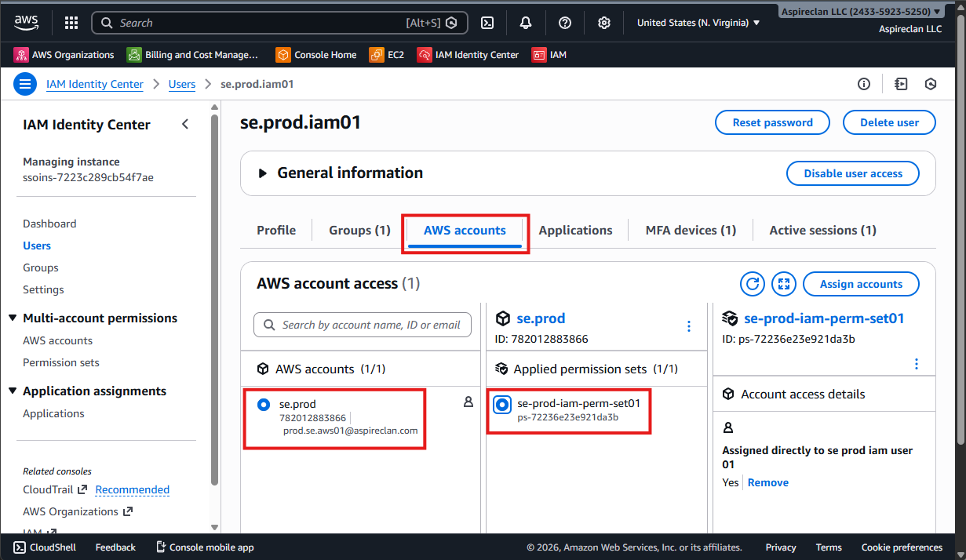The height and width of the screenshot is (560, 966).
Task: Switch to the Applications tab
Action: tap(575, 230)
